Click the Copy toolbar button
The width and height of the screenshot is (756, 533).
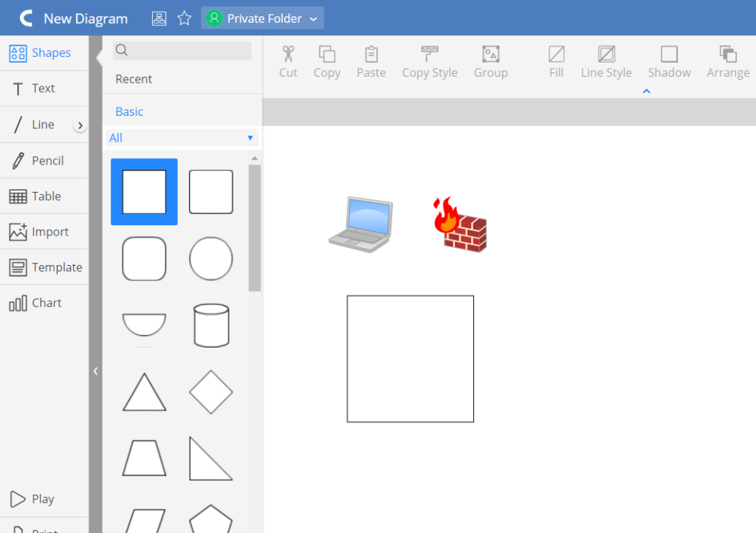tap(327, 62)
